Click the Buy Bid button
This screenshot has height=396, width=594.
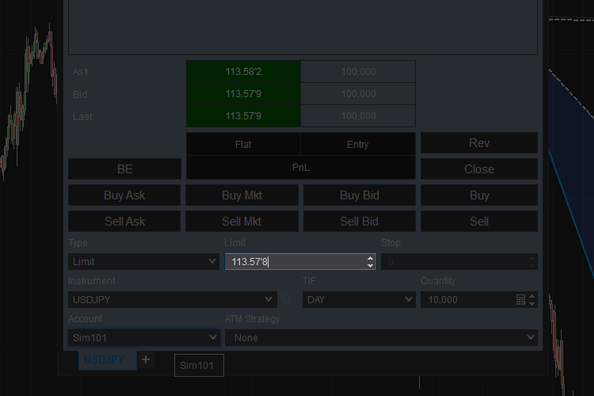click(359, 195)
